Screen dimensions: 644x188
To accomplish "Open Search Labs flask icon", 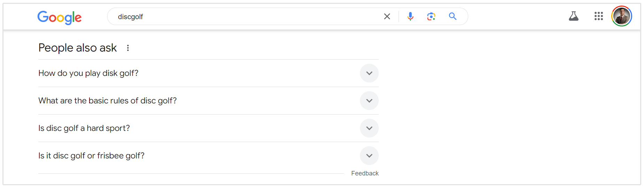I will point(573,16).
